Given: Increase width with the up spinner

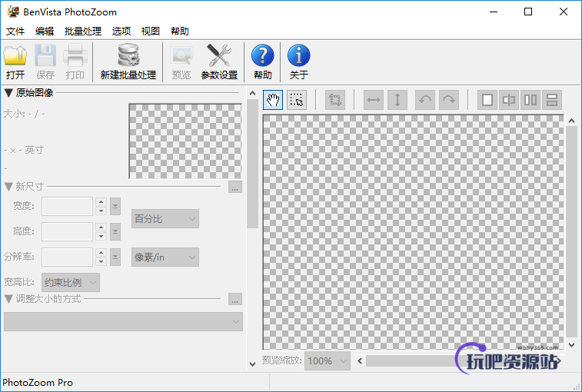Looking at the screenshot, I should 101,202.
